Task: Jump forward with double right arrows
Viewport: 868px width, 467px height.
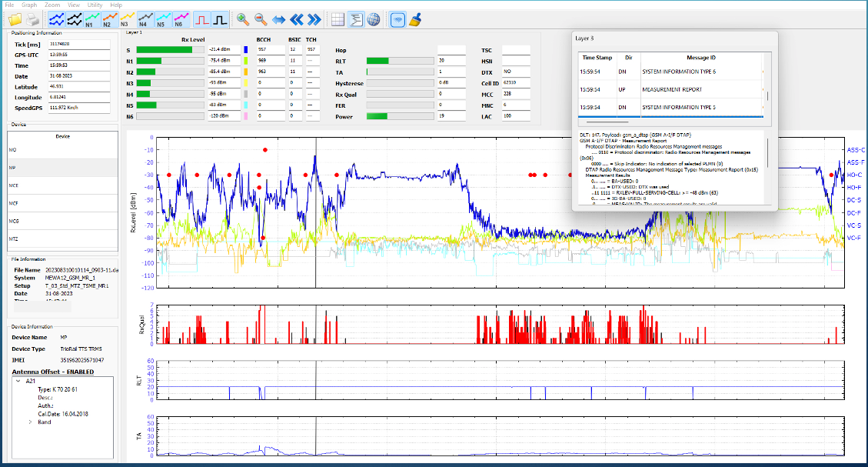Action: click(314, 20)
